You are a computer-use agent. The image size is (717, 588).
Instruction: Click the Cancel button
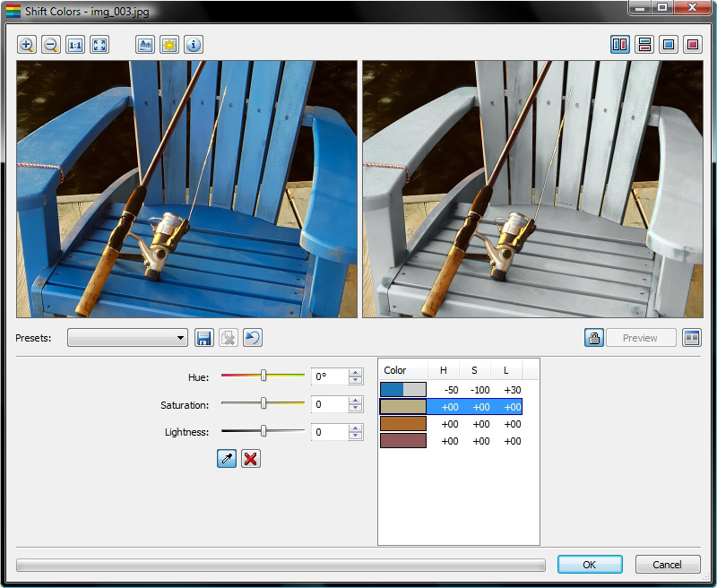coord(668,565)
